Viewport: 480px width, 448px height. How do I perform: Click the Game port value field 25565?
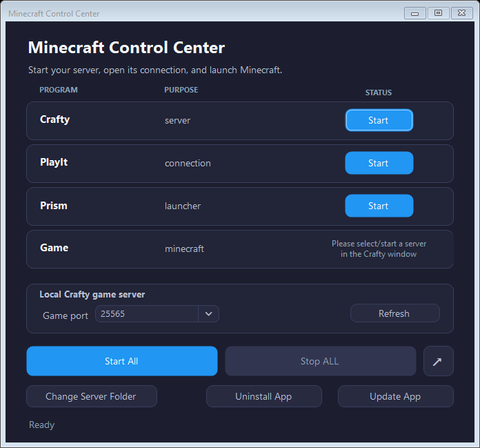[147, 314]
